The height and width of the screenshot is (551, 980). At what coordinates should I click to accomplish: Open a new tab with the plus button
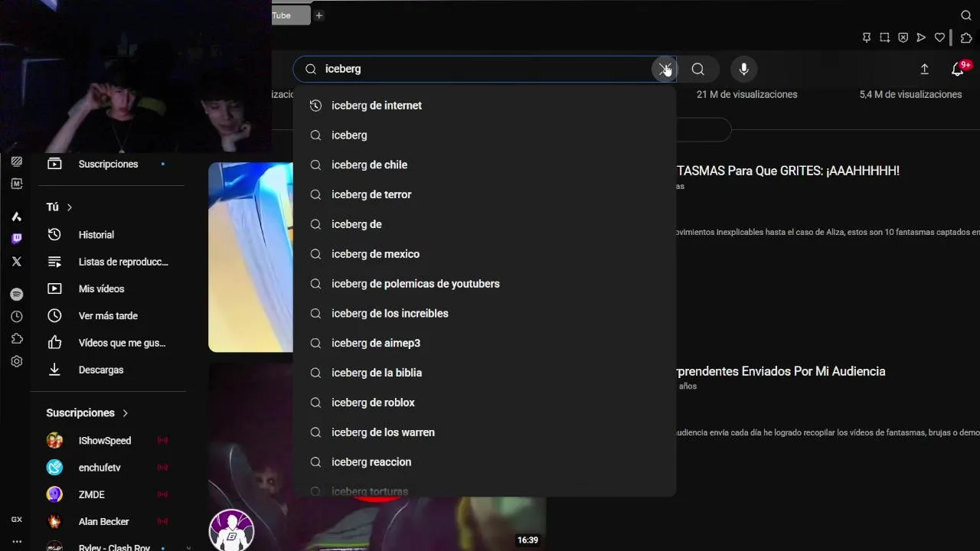319,15
